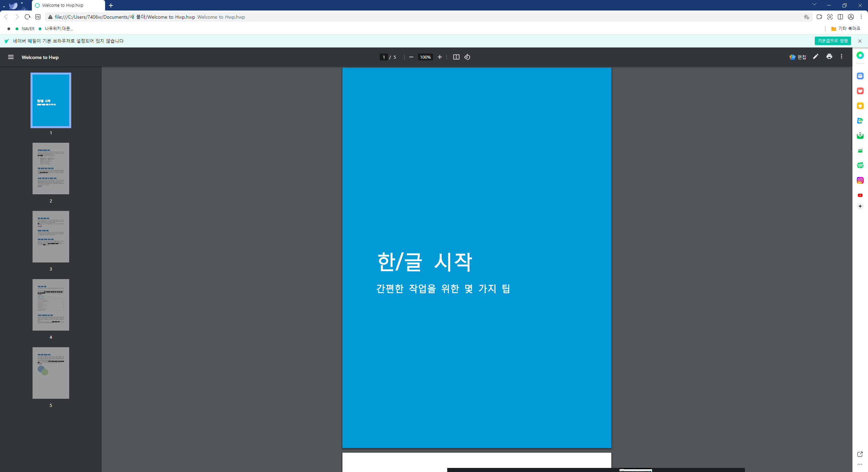Open the Instagram sidebar panel icon
868x472 pixels.
pyautogui.click(x=860, y=180)
